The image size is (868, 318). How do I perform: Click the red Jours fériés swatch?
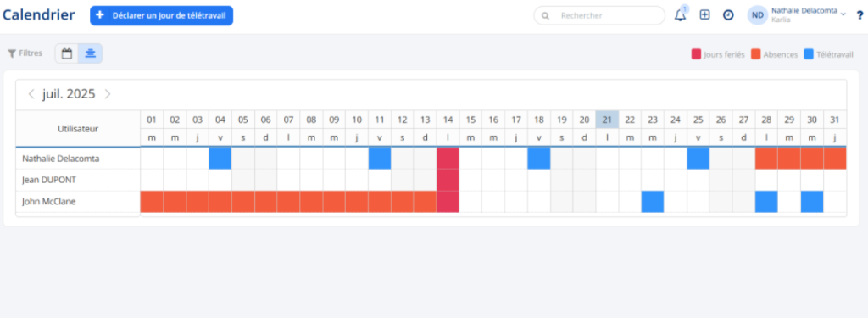click(697, 54)
